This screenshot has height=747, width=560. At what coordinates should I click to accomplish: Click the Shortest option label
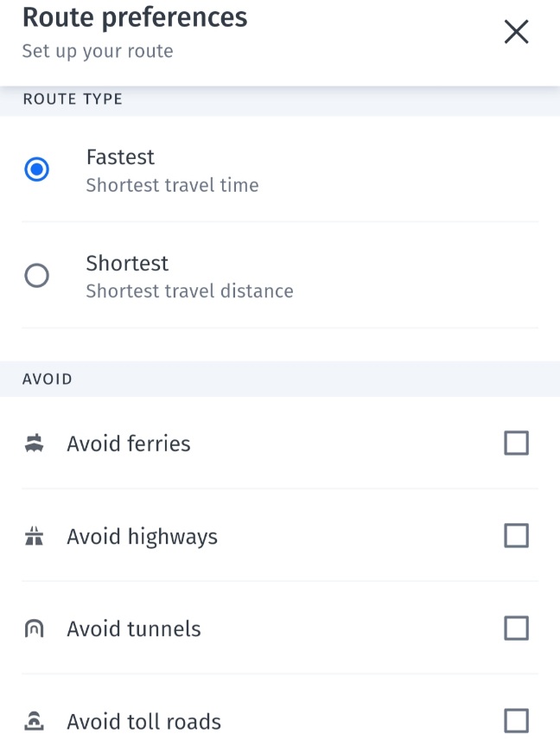pos(127,264)
